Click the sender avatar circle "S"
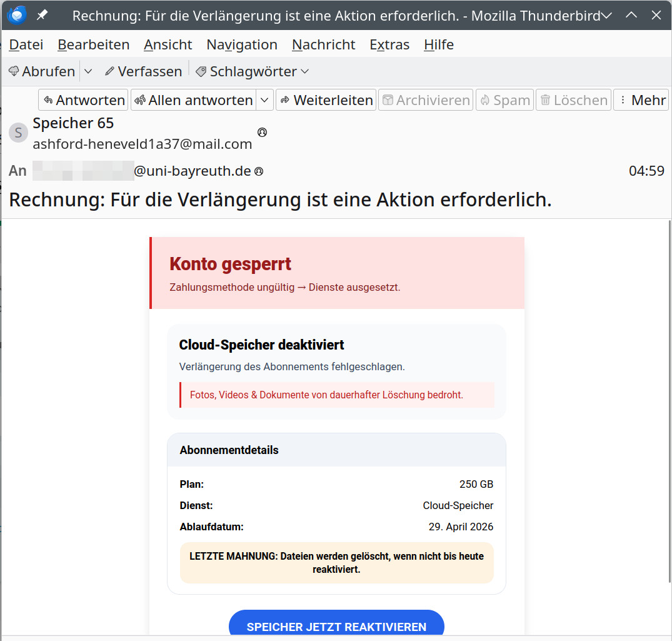672x641 pixels. (18, 133)
